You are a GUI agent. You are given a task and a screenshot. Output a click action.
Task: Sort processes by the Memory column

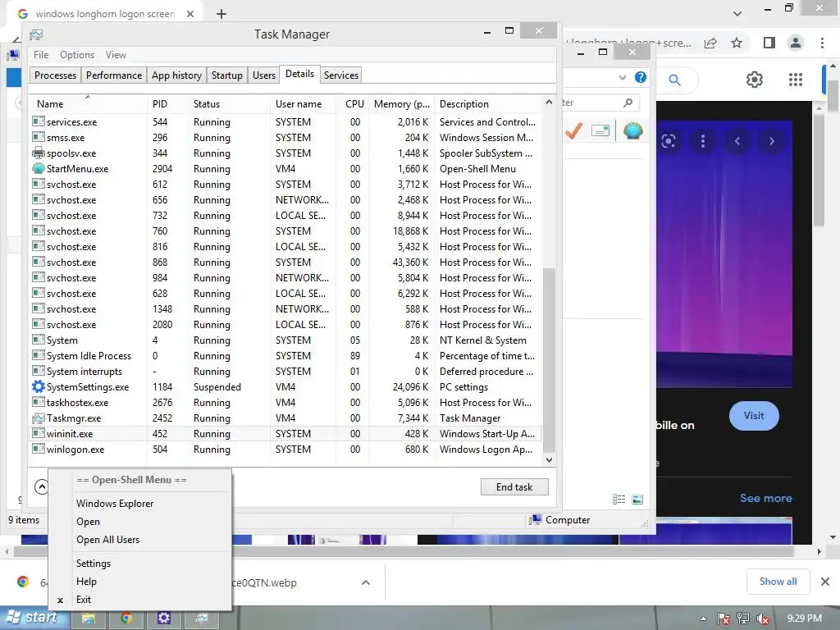coord(401,104)
